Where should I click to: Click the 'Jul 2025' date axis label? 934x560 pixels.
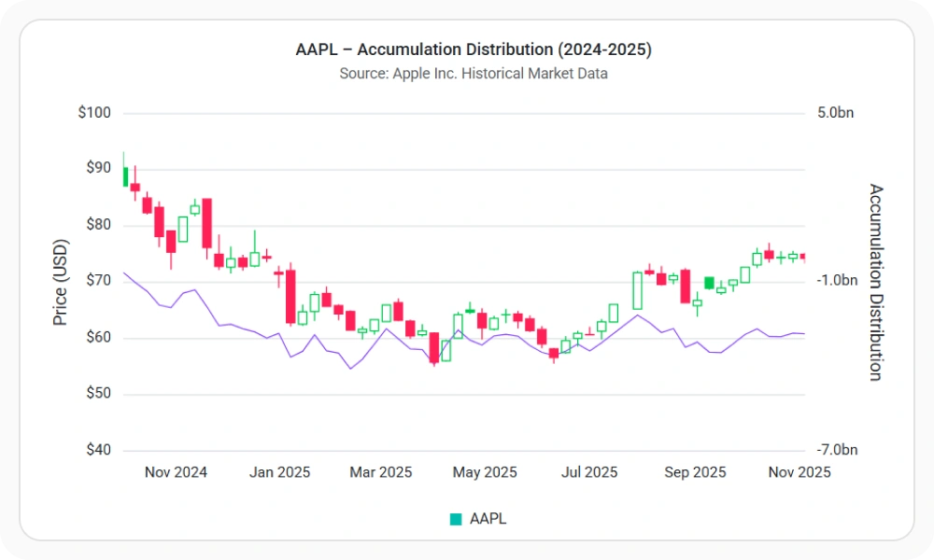(x=589, y=472)
